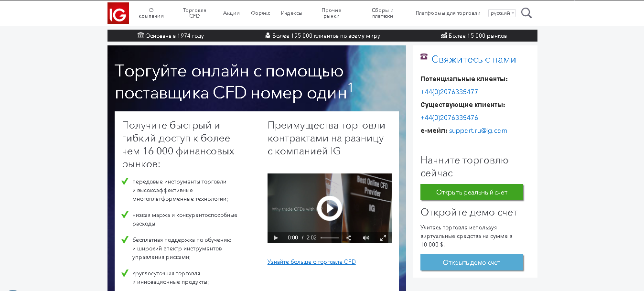This screenshot has height=291, width=644.
Task: Click the red IG logo
Action: click(118, 13)
